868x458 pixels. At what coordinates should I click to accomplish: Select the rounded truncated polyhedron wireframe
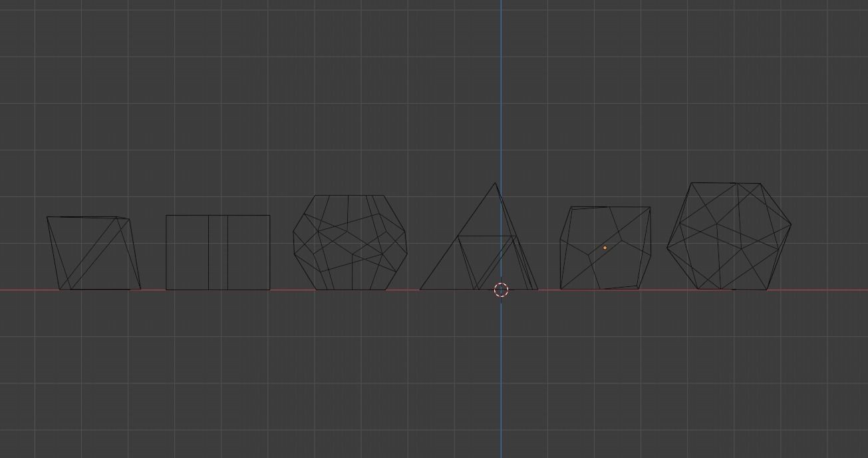350,242
